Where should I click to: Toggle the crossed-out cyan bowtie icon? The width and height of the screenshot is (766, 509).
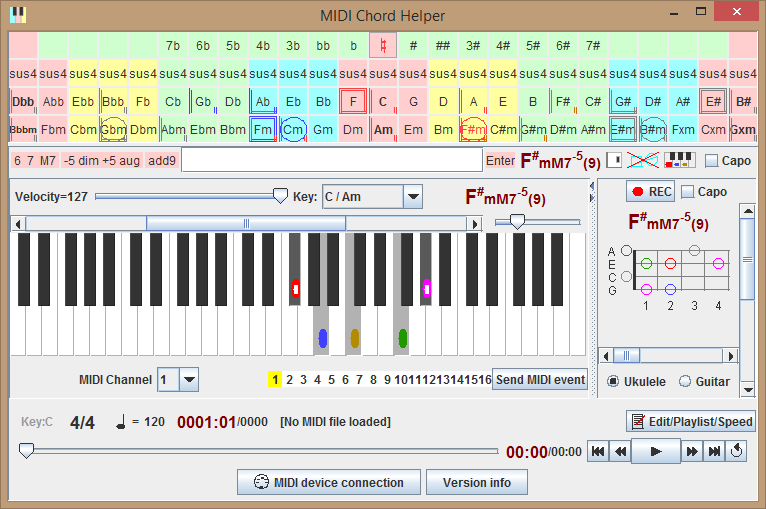[x=642, y=160]
